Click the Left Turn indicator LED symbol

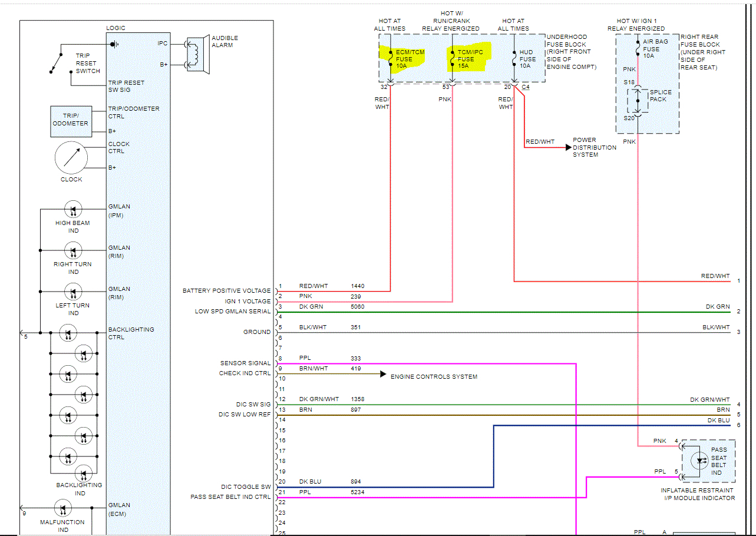(x=72, y=292)
